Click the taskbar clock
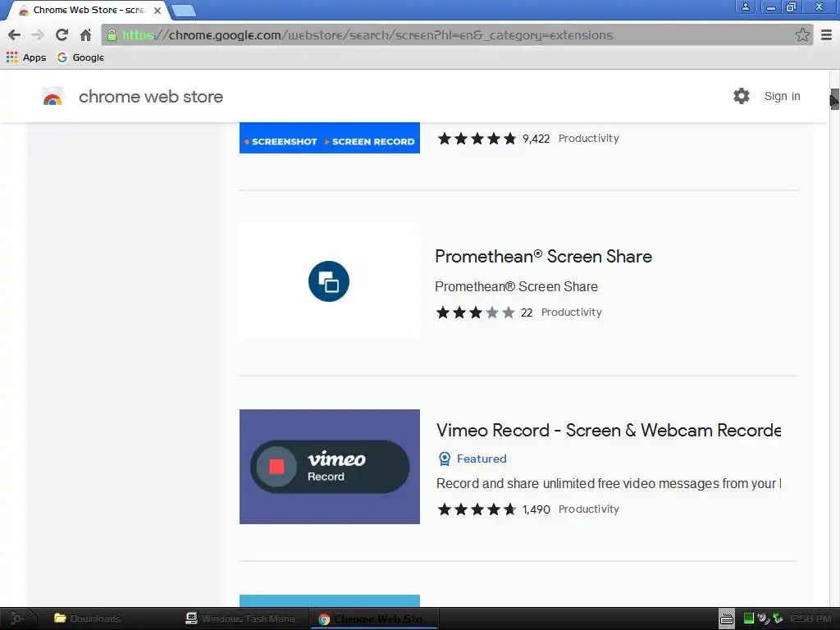 (810, 619)
